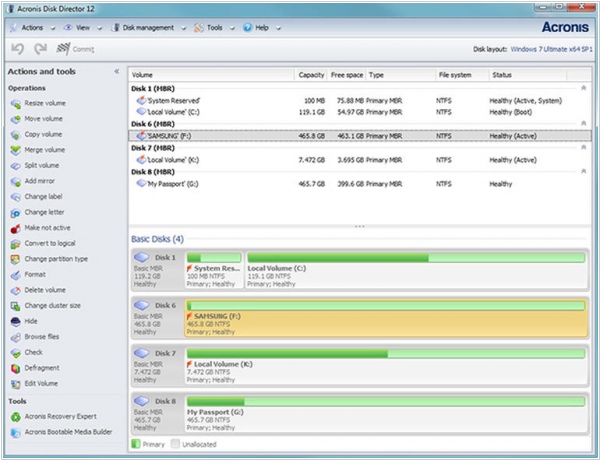Screen dimensions: 600x460
Task: Click the Delete volume icon
Action: click(16, 291)
